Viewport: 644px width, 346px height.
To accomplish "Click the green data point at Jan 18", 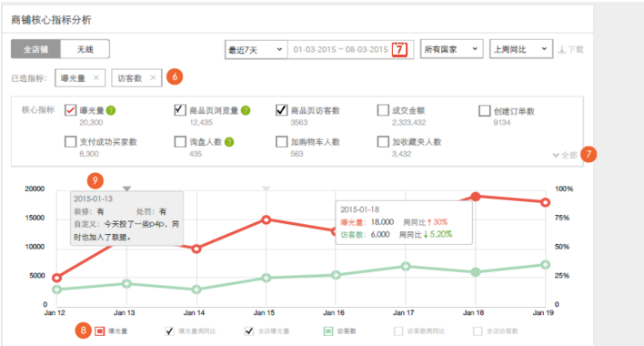I will tap(476, 272).
